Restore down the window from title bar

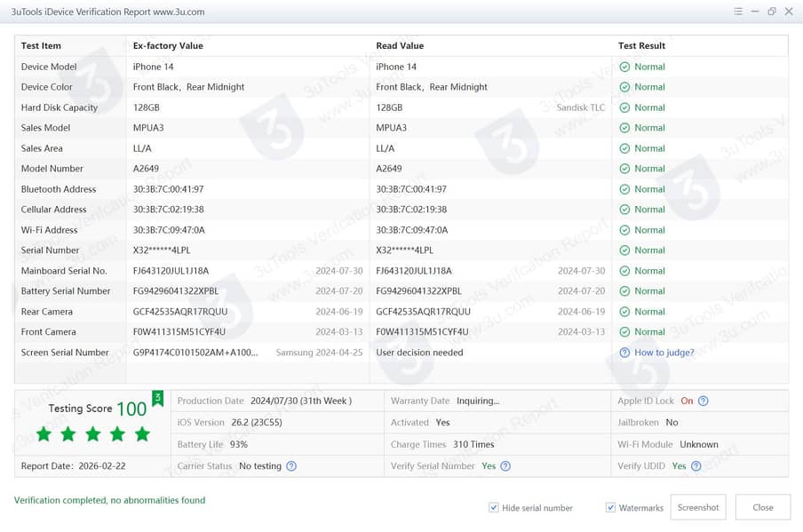[x=771, y=12]
